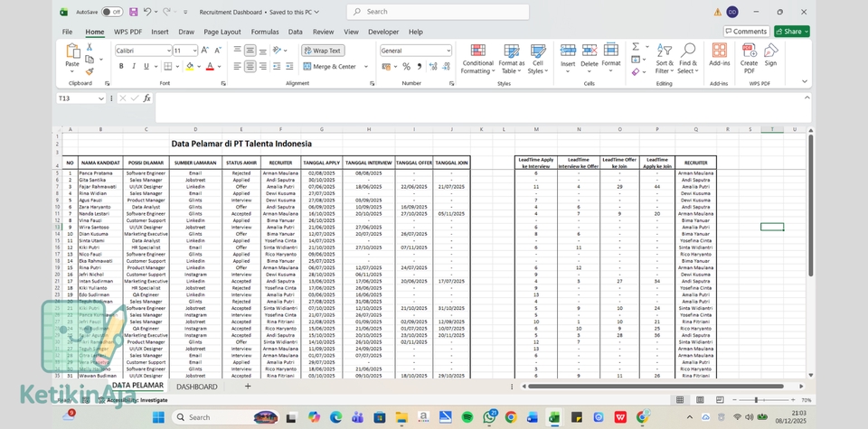Align text left in the cell
Screen dimensions: 868x429
click(x=238, y=66)
